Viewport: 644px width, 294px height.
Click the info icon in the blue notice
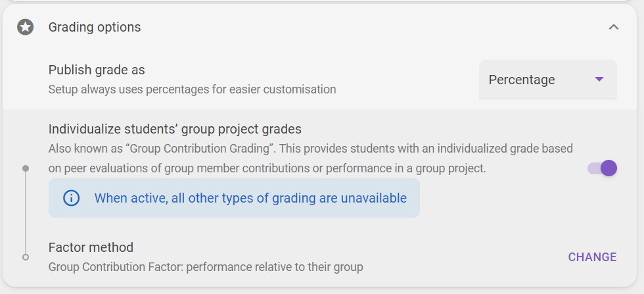click(71, 198)
